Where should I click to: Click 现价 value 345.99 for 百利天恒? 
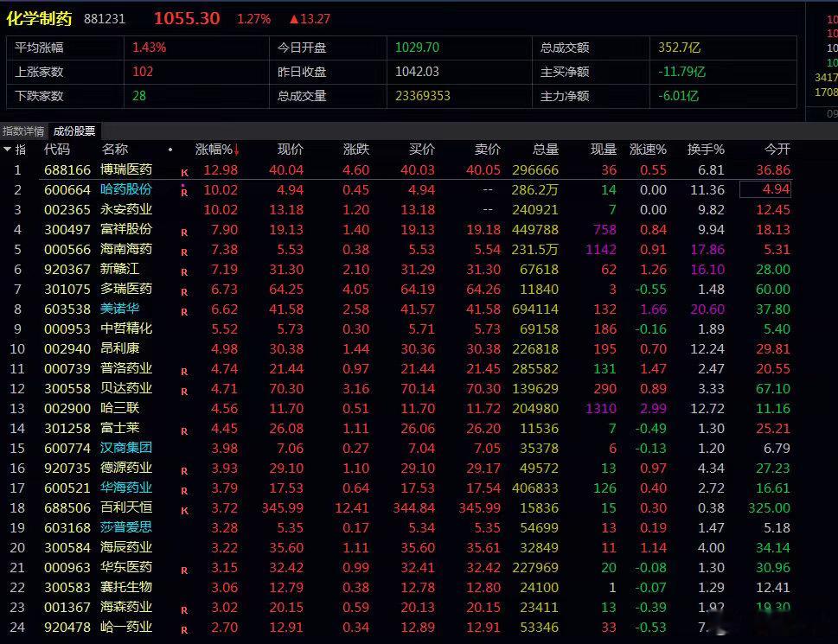tap(282, 507)
